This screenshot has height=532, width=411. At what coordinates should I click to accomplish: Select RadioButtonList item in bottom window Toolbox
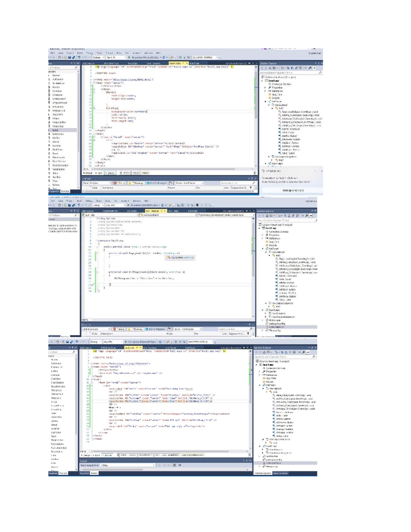pos(59,448)
